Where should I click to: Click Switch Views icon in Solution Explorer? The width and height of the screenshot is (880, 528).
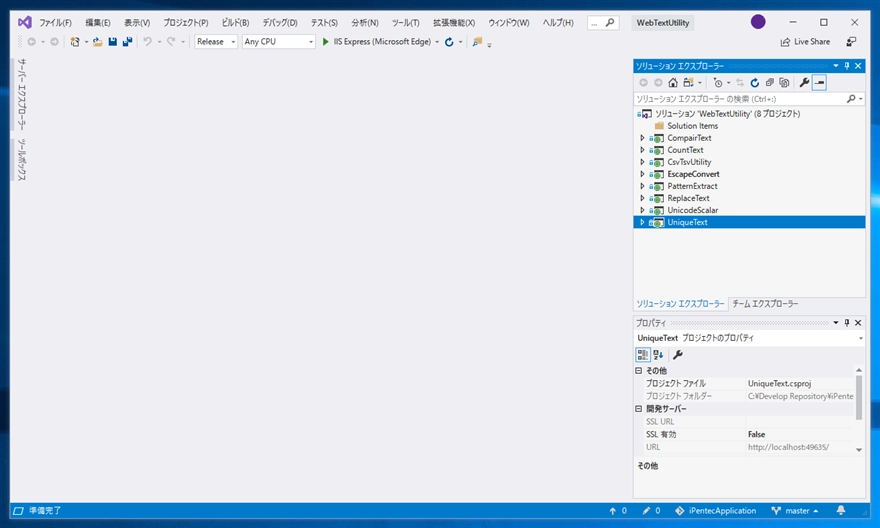688,82
